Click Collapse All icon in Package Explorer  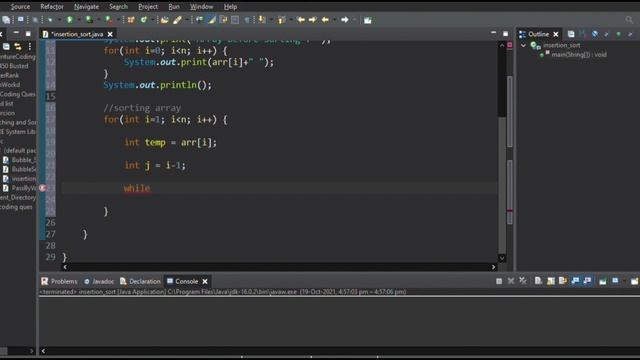pyautogui.click(x=7, y=47)
